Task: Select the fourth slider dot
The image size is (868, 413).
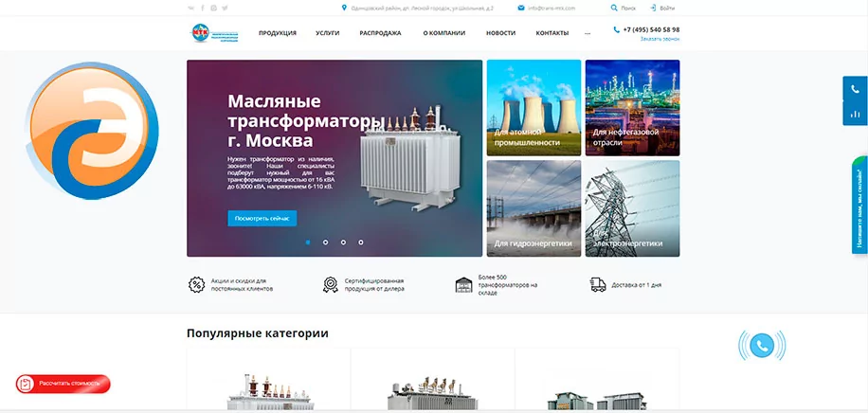Action: 361,242
